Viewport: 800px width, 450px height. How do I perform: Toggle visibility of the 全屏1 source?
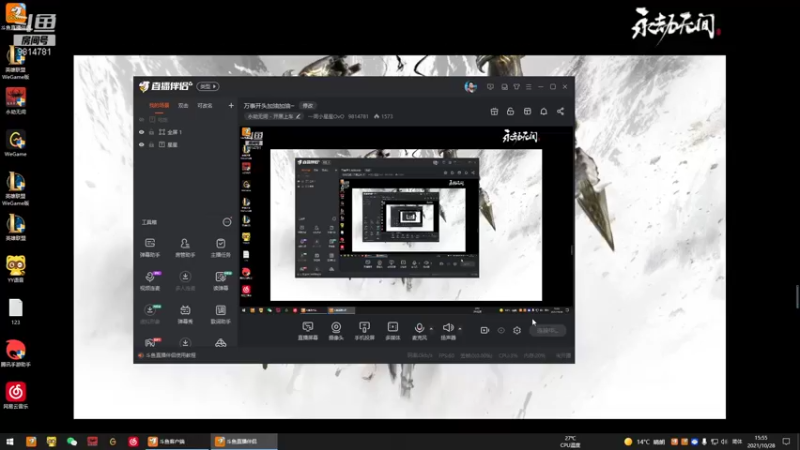coord(141,132)
